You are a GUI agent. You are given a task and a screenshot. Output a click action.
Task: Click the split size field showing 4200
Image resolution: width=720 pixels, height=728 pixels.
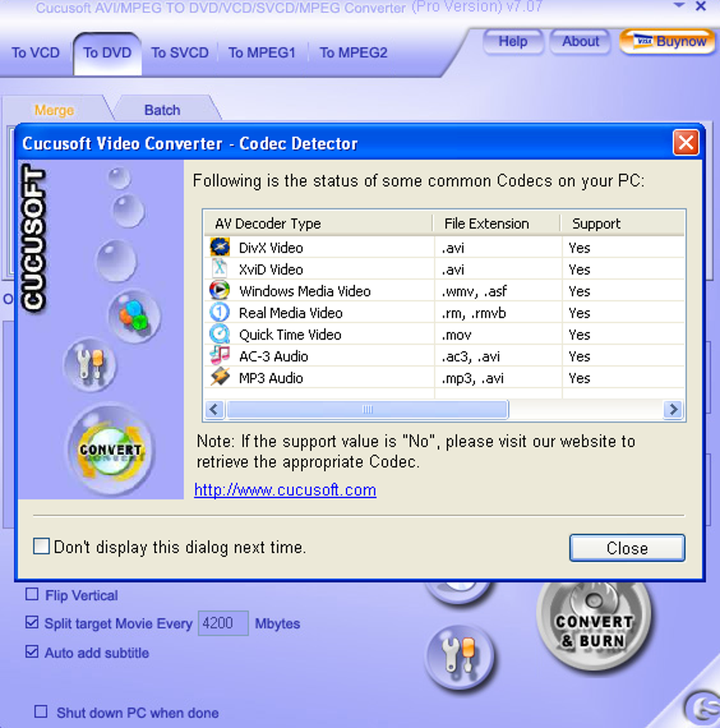223,623
